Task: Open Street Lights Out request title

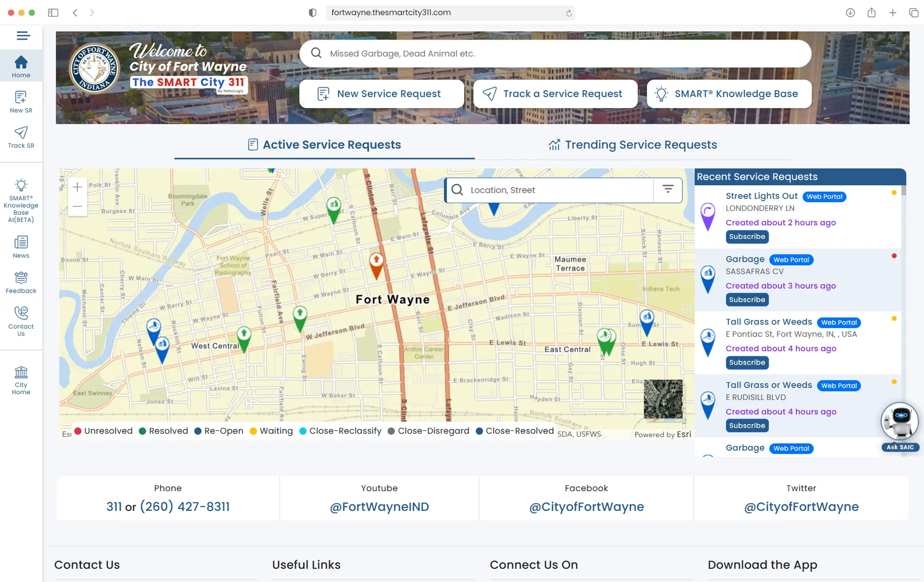Action: click(x=761, y=196)
